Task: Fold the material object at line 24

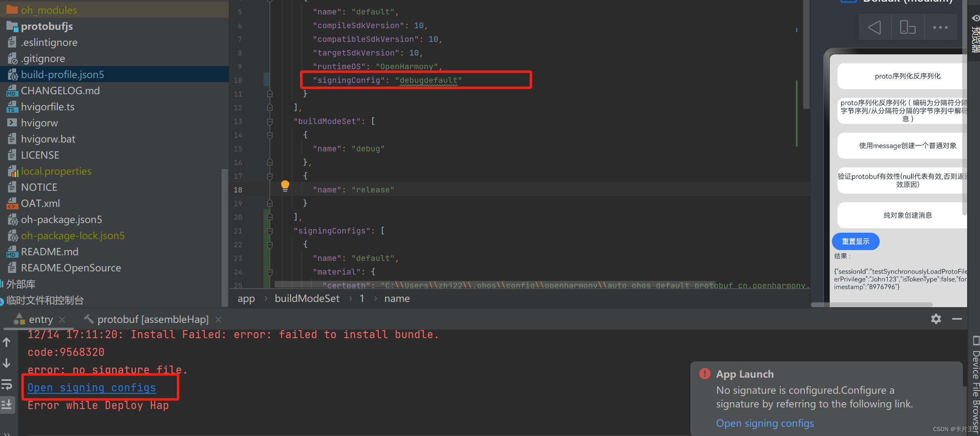Action: (270, 272)
